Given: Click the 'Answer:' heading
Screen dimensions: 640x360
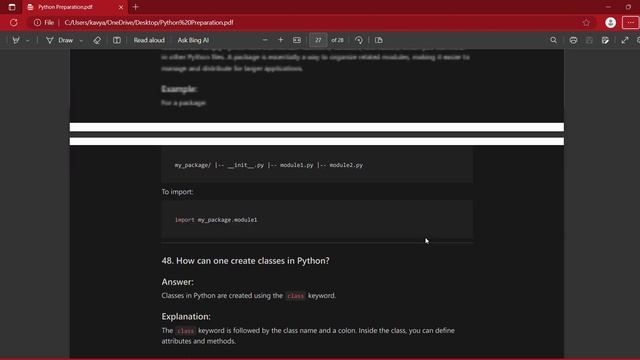Looking at the screenshot, I should point(178,282).
